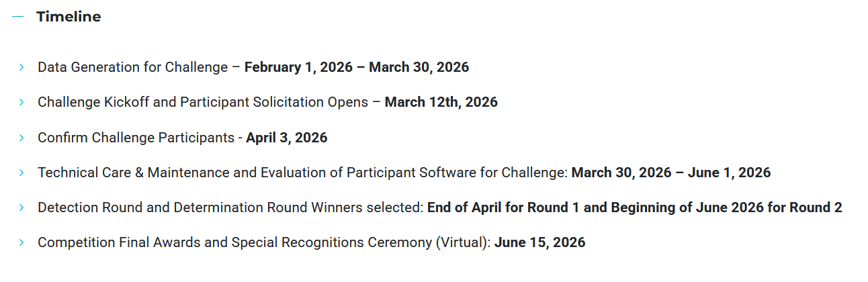
Task: Click the chevron beside Challenge Kickoff item
Action: (x=21, y=102)
